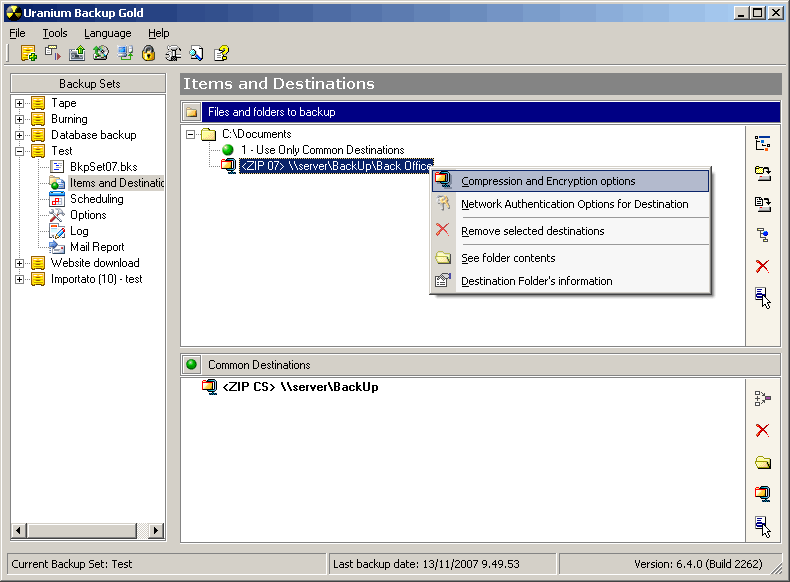This screenshot has height=582, width=790.
Task: Select '<ZIP 07> \\server\BackUp\Back Office' destination
Action: pyautogui.click(x=336, y=166)
